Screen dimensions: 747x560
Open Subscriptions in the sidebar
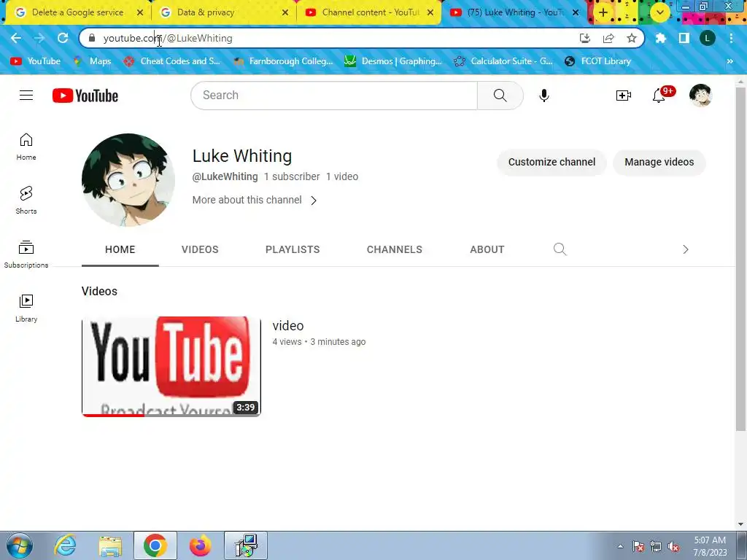[26, 254]
